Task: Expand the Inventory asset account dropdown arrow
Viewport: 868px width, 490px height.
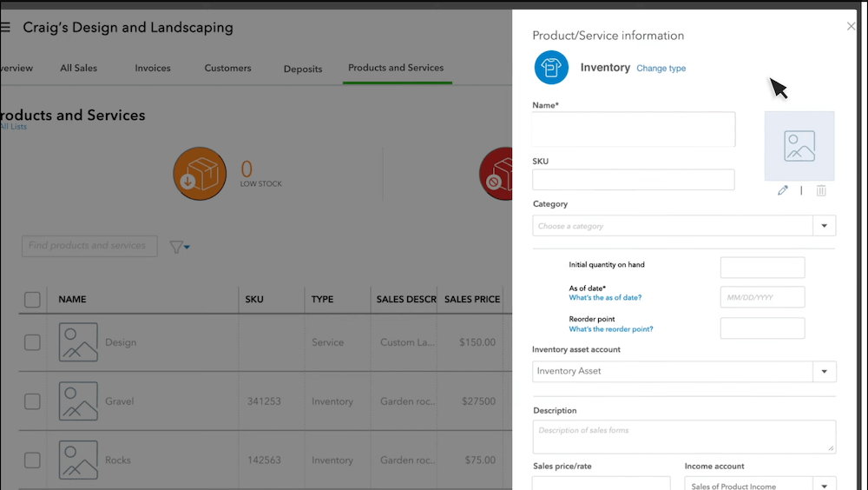Action: [825, 371]
